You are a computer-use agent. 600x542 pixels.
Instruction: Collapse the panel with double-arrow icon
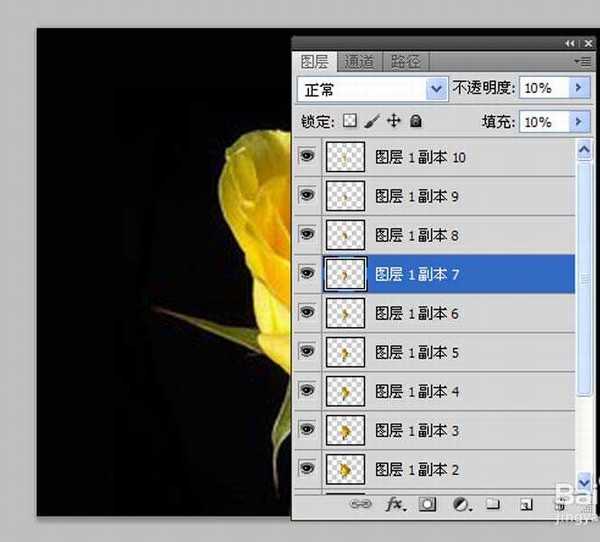tap(570, 44)
